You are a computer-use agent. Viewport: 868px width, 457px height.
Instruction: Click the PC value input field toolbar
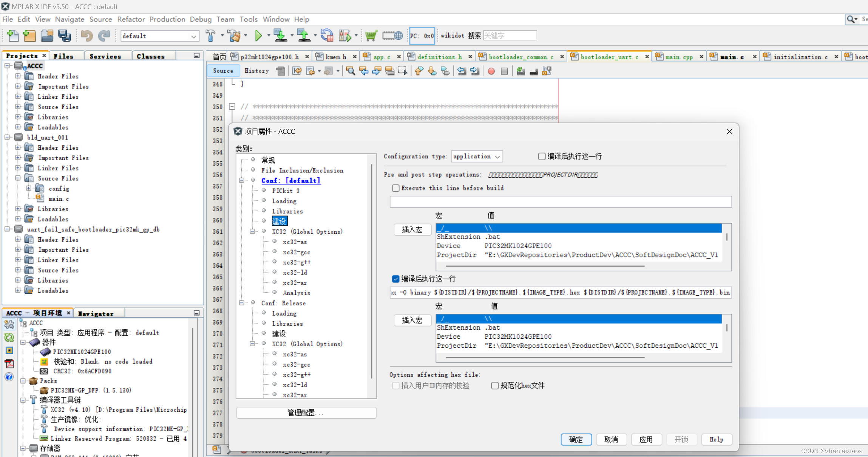point(423,36)
